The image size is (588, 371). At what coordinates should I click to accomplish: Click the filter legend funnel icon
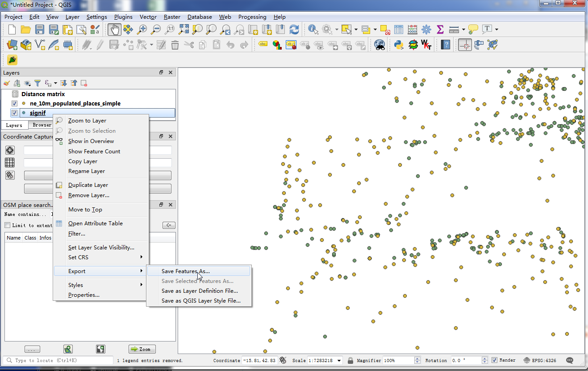pos(38,83)
